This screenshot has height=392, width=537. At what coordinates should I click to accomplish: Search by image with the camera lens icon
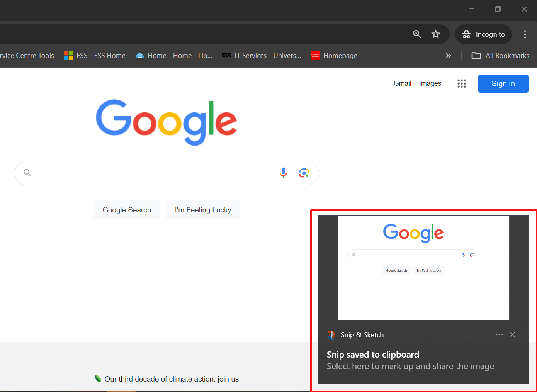(304, 173)
